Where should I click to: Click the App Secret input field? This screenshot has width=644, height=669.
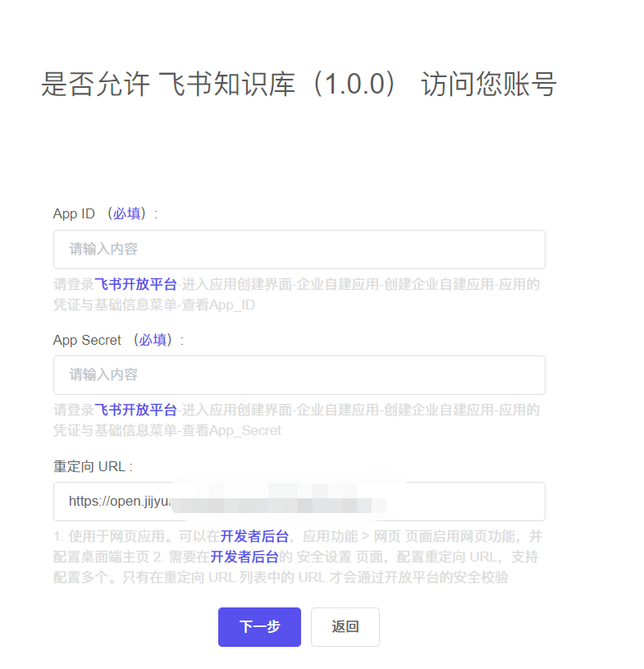tap(299, 375)
